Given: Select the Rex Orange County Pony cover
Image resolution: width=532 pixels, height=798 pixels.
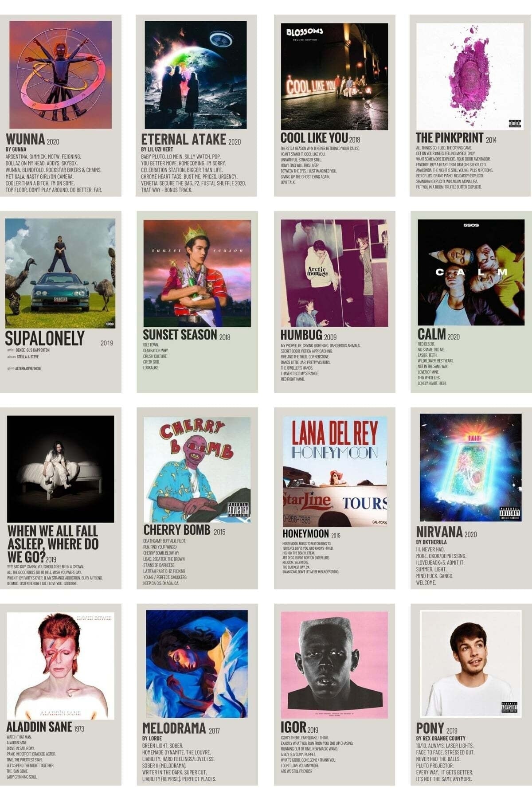Looking at the screenshot, I should 471,664.
